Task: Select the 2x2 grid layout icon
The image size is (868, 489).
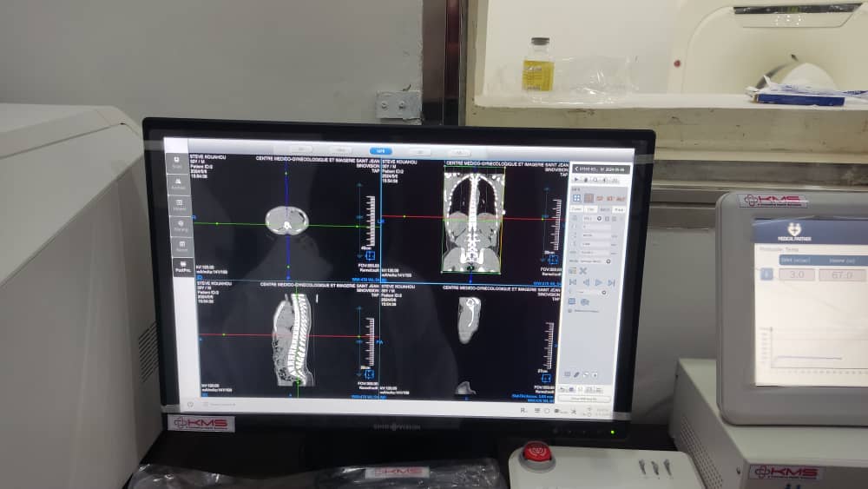Action: [x=576, y=198]
